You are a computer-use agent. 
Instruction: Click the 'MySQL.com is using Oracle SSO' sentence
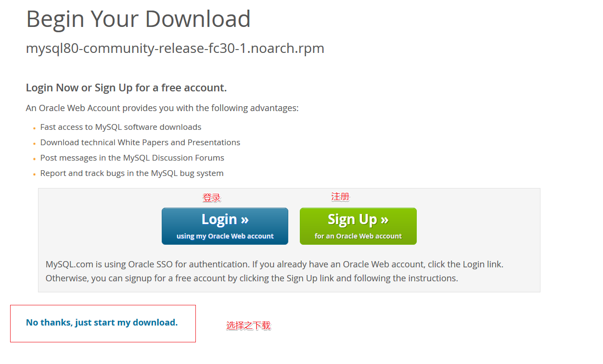[x=274, y=264]
